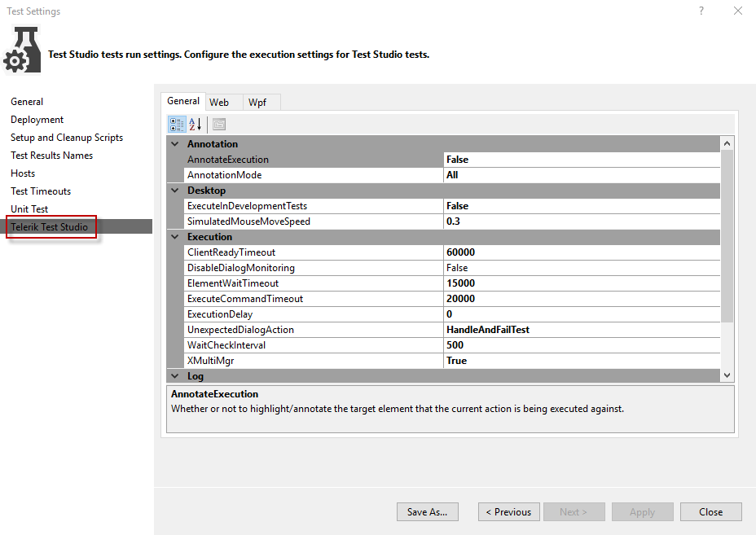Click the help question mark icon
Screen dimensions: 756x535
(701, 11)
